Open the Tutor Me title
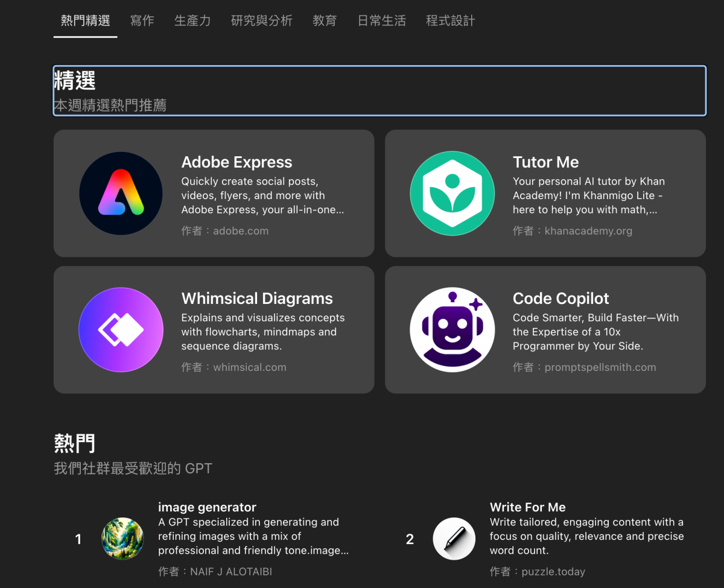Viewport: 724px width, 588px height. (545, 162)
